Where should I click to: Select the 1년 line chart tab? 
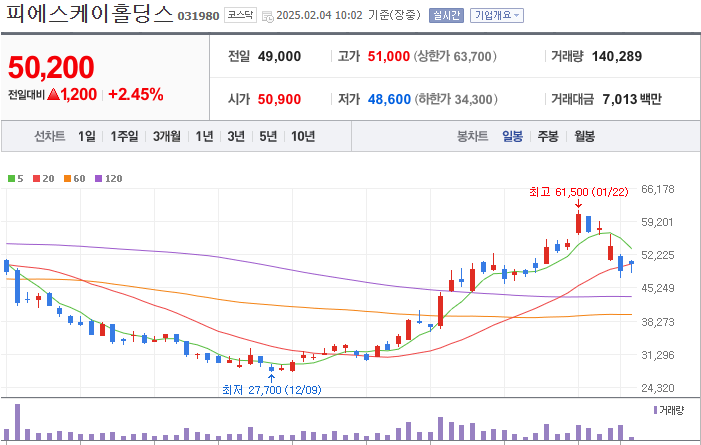tap(204, 136)
